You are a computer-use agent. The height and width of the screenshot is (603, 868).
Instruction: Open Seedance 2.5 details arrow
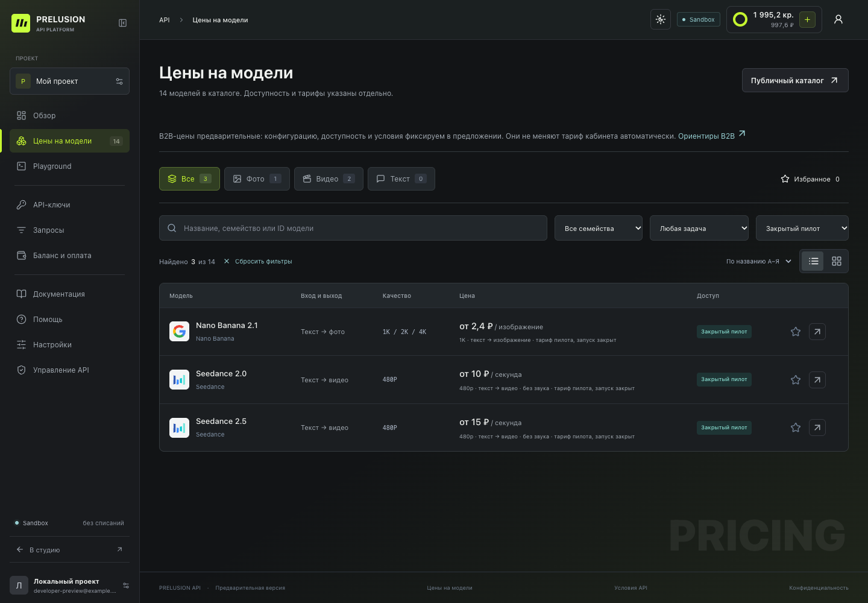(817, 428)
